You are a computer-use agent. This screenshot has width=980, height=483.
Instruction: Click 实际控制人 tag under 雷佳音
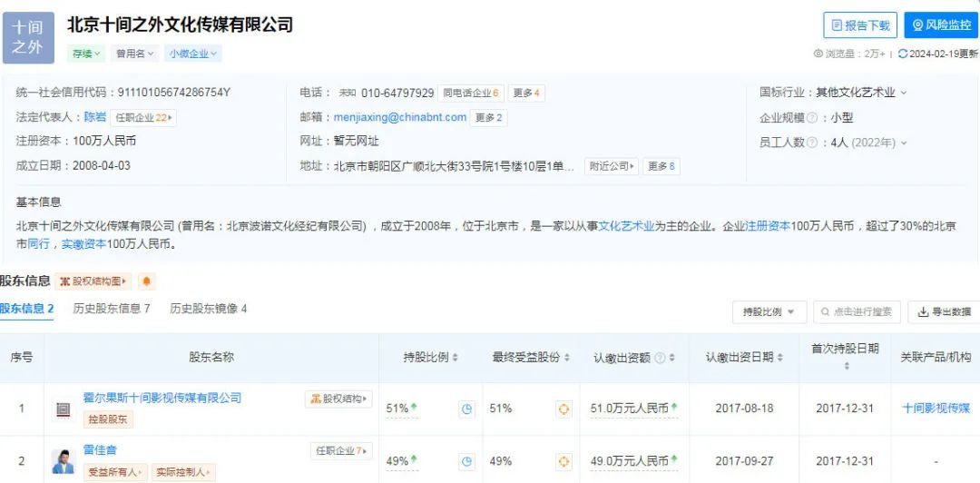(x=183, y=472)
